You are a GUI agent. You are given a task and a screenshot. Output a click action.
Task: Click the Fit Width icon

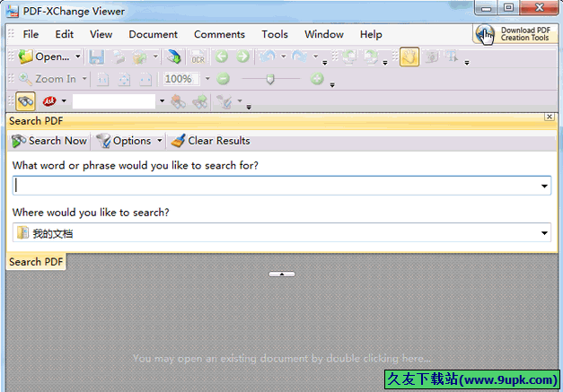pyautogui.click(x=145, y=79)
